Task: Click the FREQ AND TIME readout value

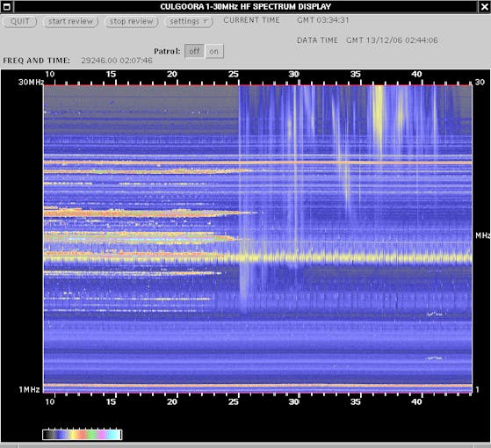Action: pyautogui.click(x=117, y=61)
